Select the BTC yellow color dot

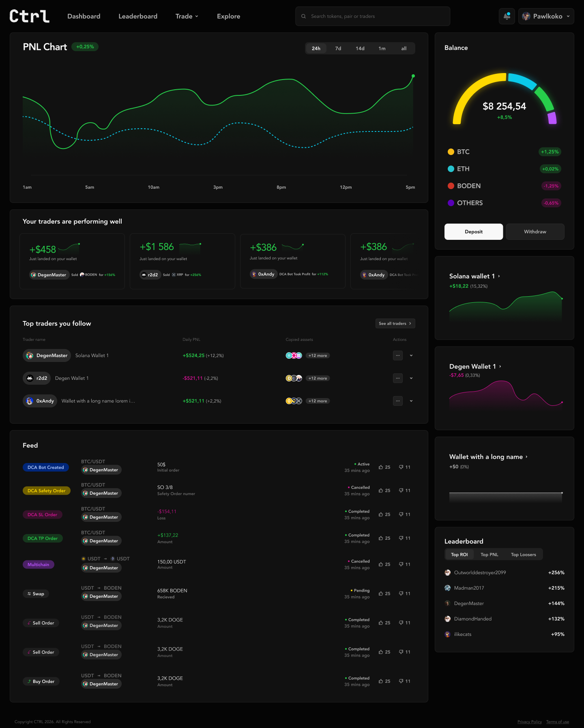[x=451, y=152]
